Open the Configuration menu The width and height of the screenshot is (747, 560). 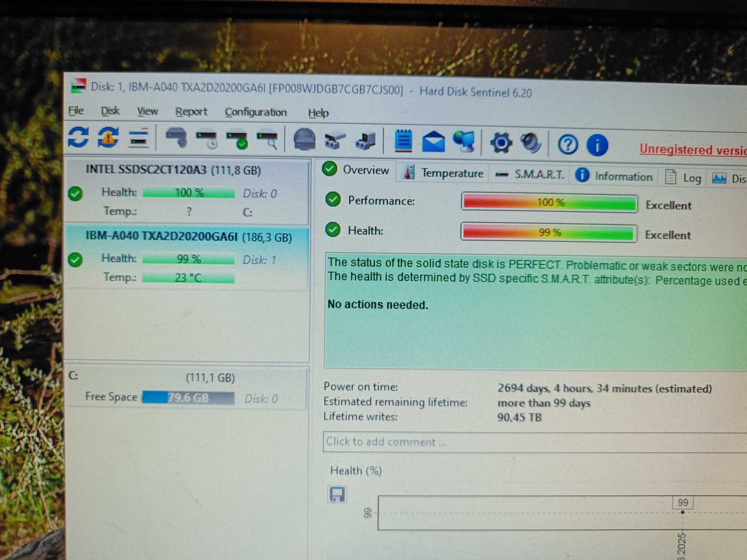(255, 113)
